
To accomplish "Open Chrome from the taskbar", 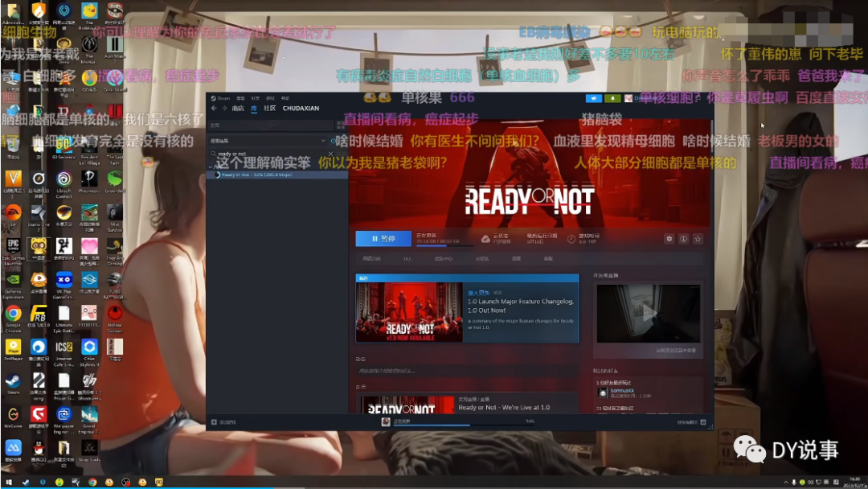I will [x=92, y=483].
